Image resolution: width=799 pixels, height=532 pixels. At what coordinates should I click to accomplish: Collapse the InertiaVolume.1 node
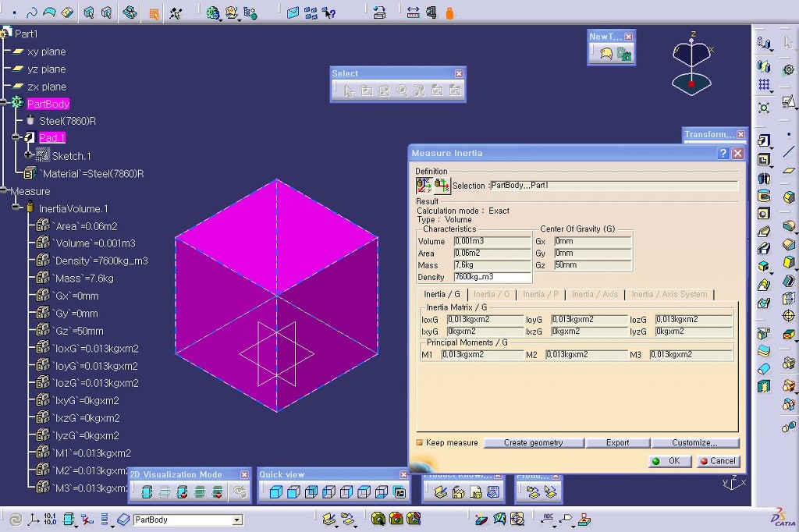tap(16, 208)
